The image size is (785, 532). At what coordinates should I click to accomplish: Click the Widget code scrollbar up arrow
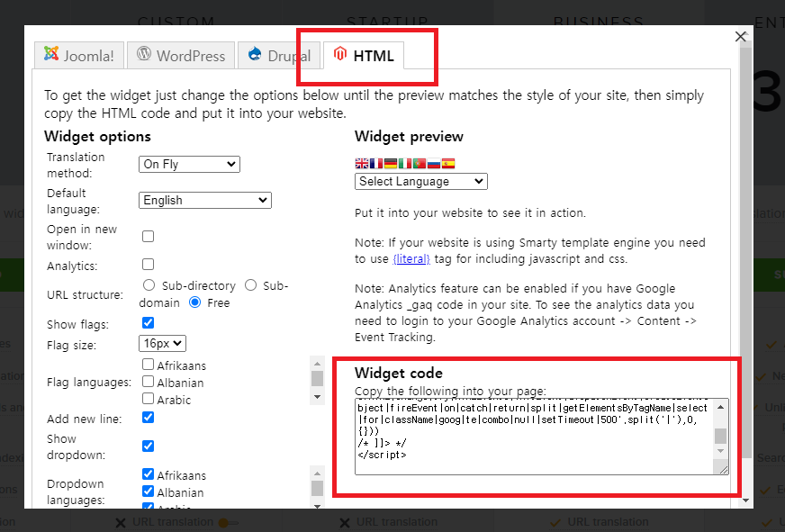[x=720, y=407]
